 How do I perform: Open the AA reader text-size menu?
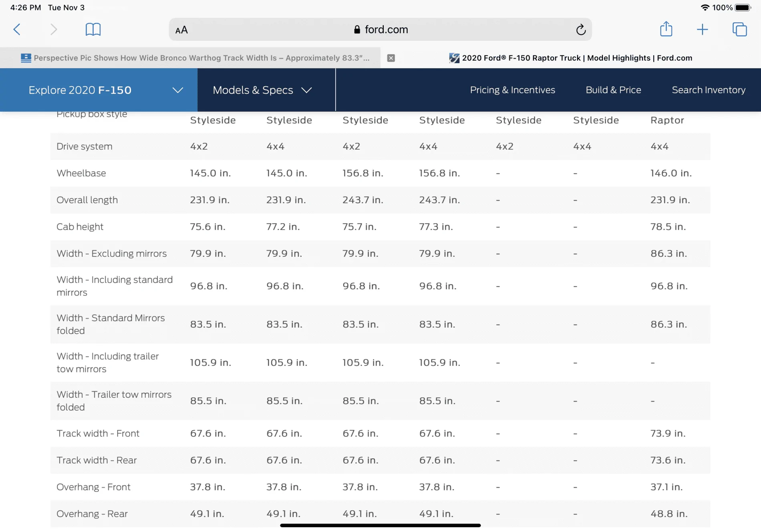pos(181,30)
